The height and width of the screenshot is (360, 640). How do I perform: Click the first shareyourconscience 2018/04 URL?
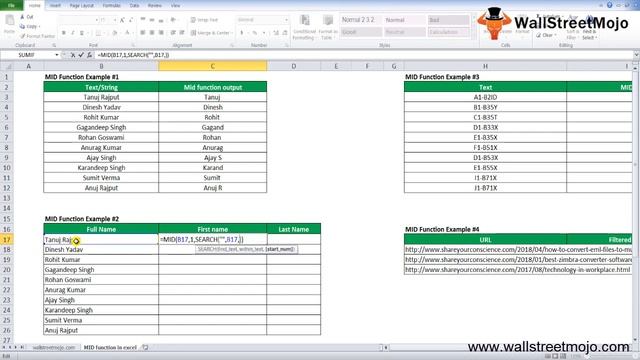pyautogui.click(x=518, y=249)
